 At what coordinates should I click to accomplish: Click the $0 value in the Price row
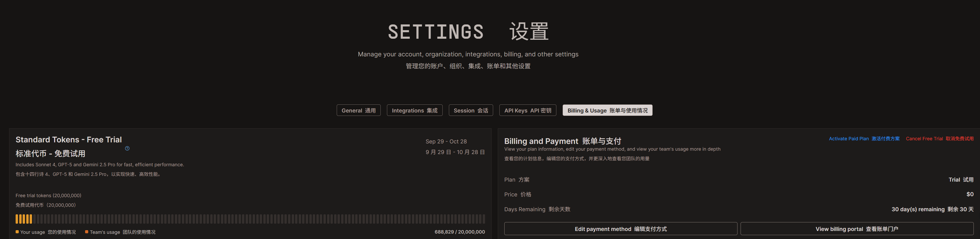point(970,194)
